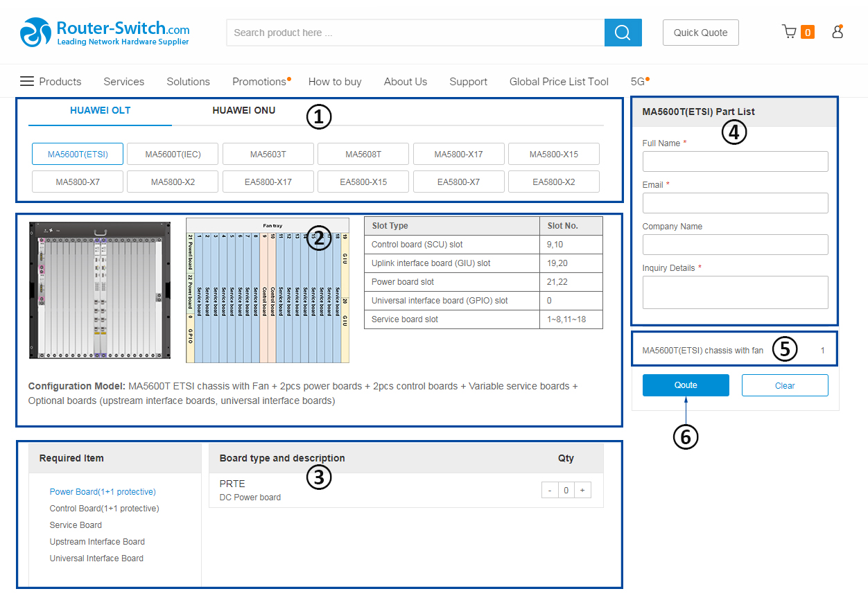Open the hamburger Products menu icon
Screen dimensions: 868x607
[27, 81]
